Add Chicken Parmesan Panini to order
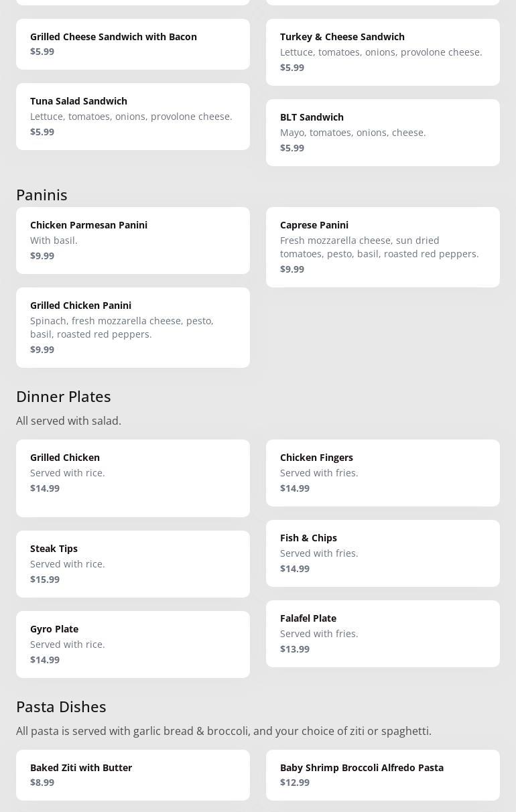This screenshot has width=516, height=812. pos(133,241)
